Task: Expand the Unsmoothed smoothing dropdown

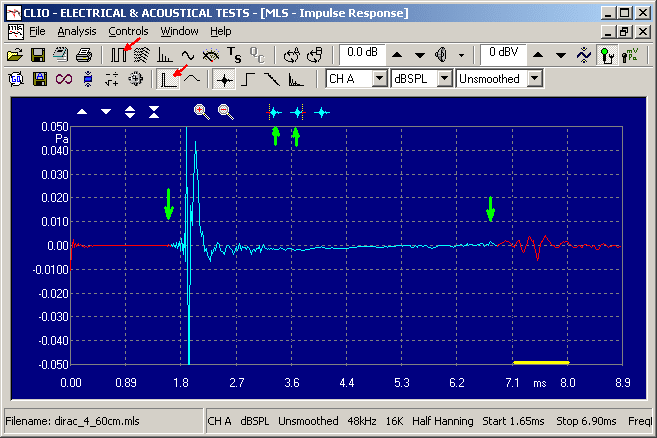Action: pyautogui.click(x=534, y=78)
